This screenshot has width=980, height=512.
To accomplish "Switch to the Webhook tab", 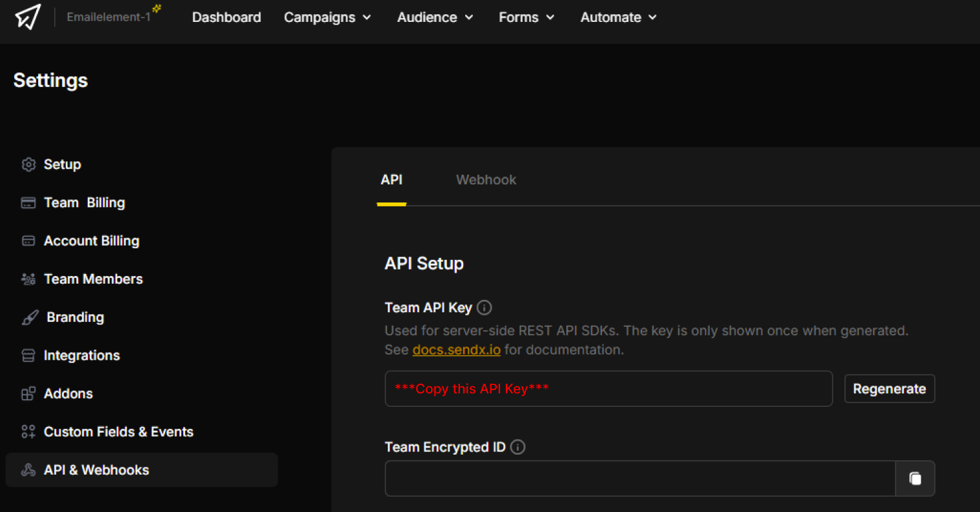I will (x=486, y=180).
